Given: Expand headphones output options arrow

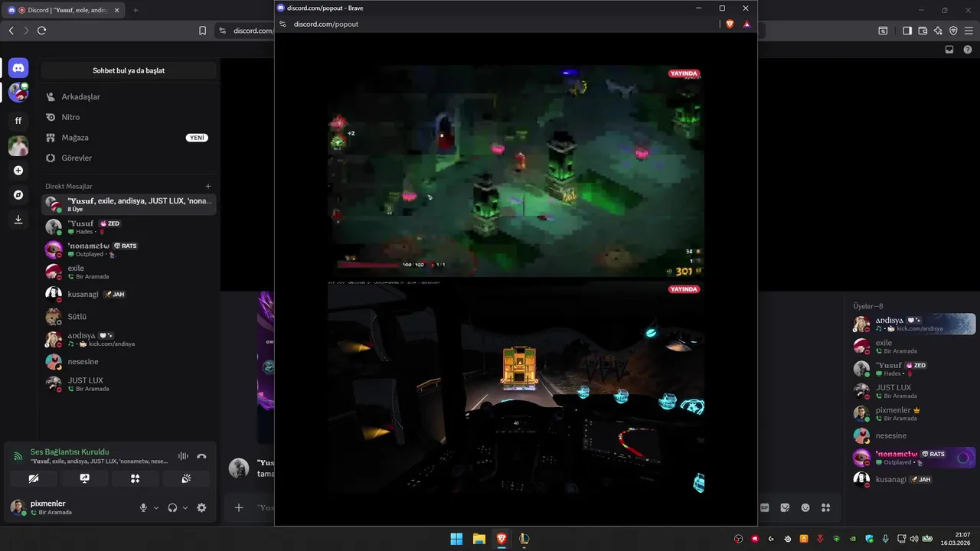Looking at the screenshot, I should (185, 507).
